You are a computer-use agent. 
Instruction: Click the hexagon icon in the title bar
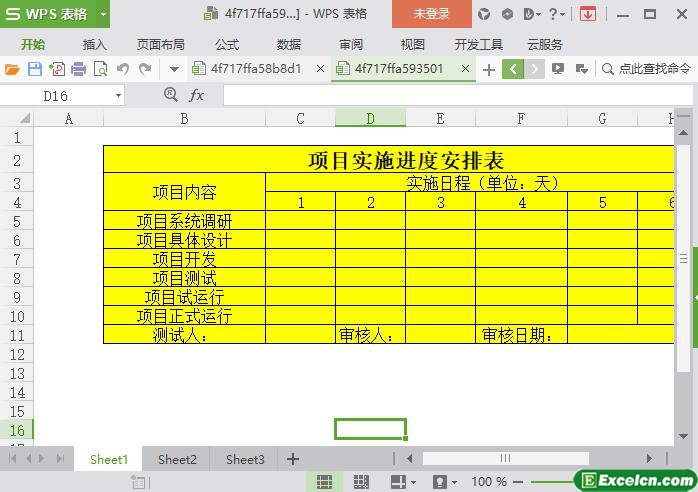tap(507, 14)
